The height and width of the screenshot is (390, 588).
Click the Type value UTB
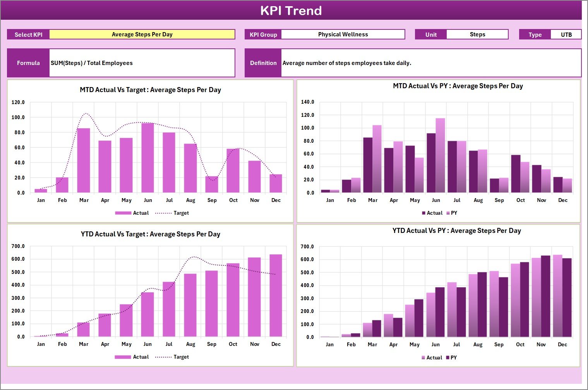point(566,34)
